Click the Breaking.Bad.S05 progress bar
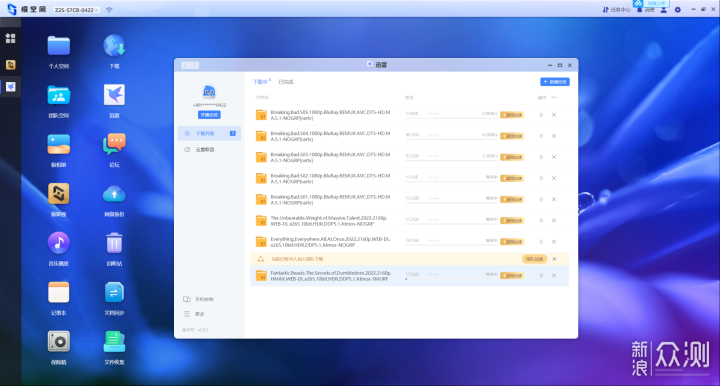 451,118
